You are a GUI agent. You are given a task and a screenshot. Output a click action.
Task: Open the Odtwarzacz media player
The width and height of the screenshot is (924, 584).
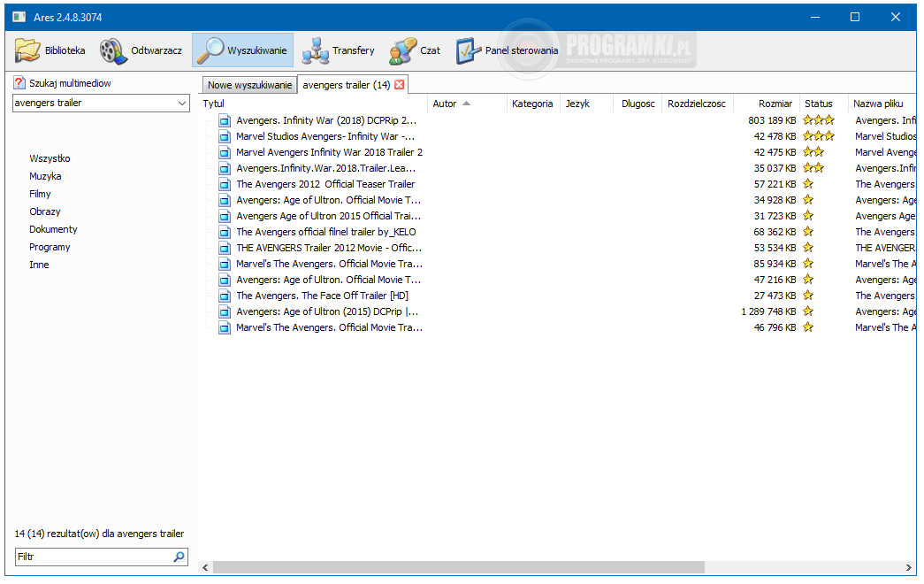pos(141,50)
